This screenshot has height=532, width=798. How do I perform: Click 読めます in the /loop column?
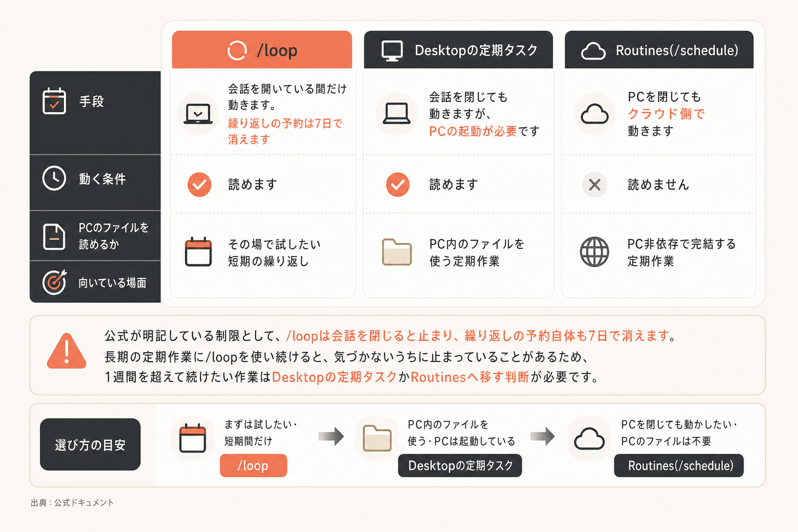coord(252,184)
